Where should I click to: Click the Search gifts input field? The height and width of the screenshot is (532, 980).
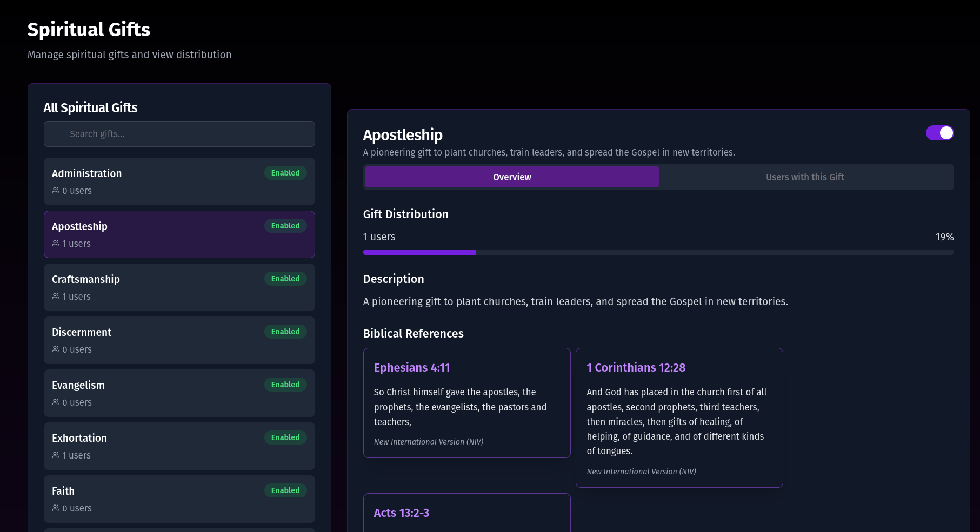pyautogui.click(x=179, y=134)
